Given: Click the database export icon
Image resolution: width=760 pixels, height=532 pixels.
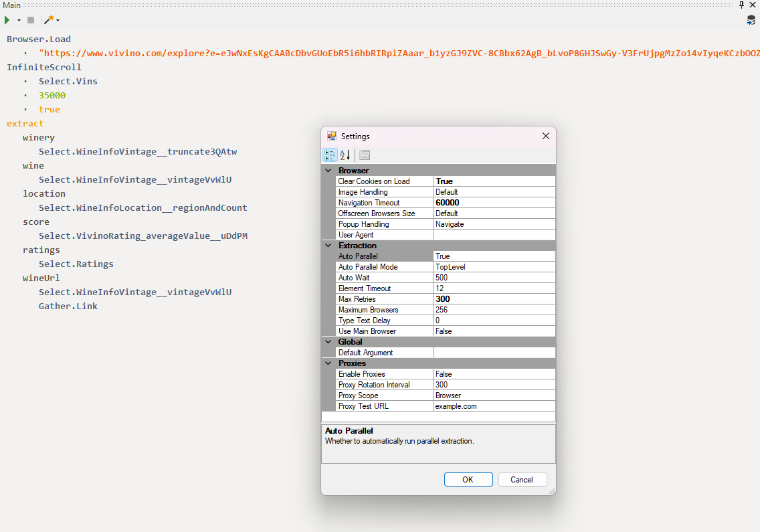Looking at the screenshot, I should coord(751,20).
